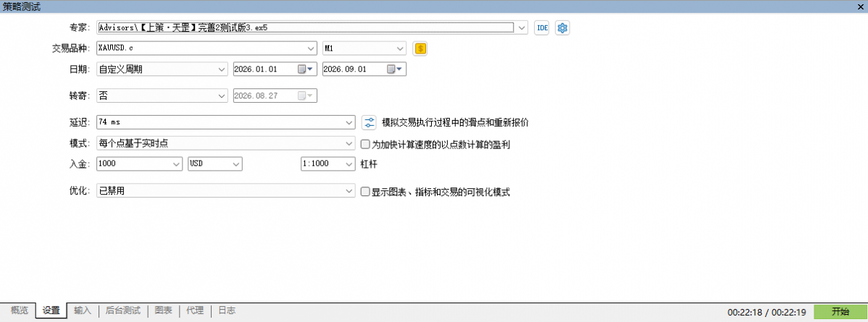Switch to the 输入 inputs tab
Image resolution: width=868 pixels, height=322 pixels.
(x=83, y=310)
